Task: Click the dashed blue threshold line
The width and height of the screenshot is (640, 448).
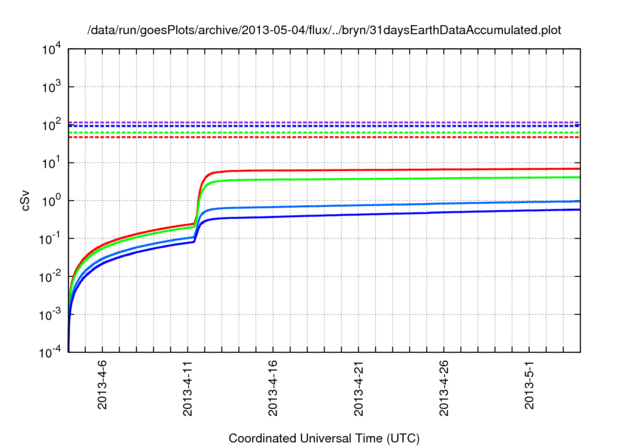Action: click(x=324, y=126)
